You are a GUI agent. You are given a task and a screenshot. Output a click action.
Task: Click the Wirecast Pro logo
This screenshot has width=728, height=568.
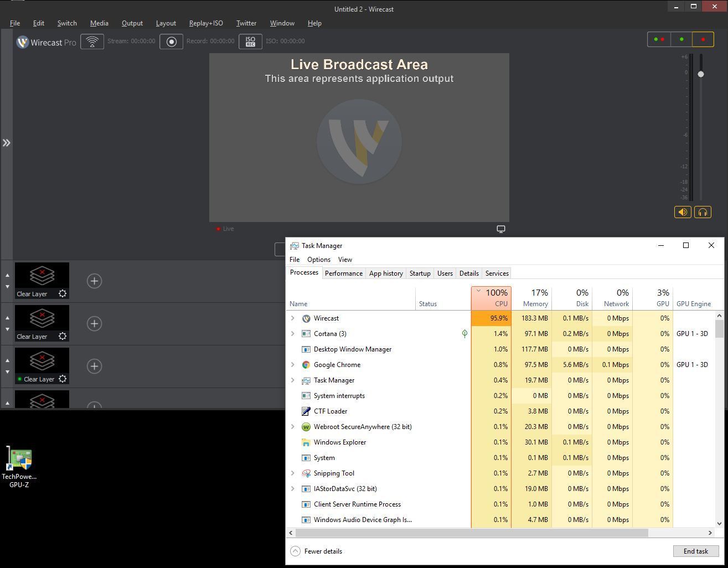click(x=46, y=42)
